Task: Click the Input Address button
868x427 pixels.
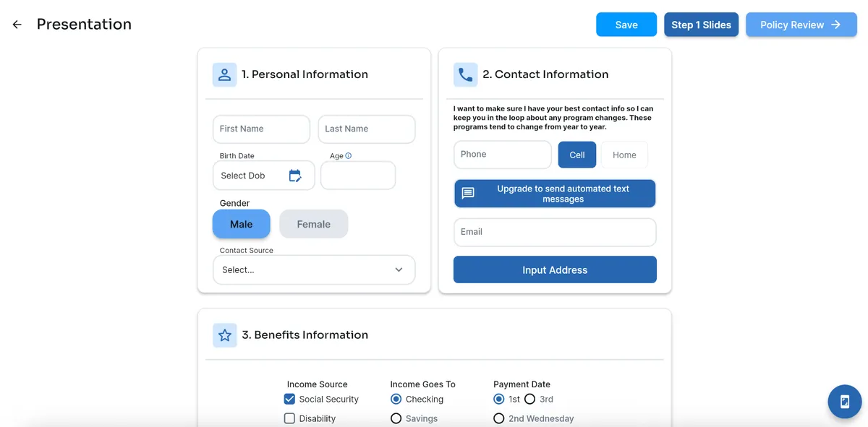Action: tap(555, 269)
